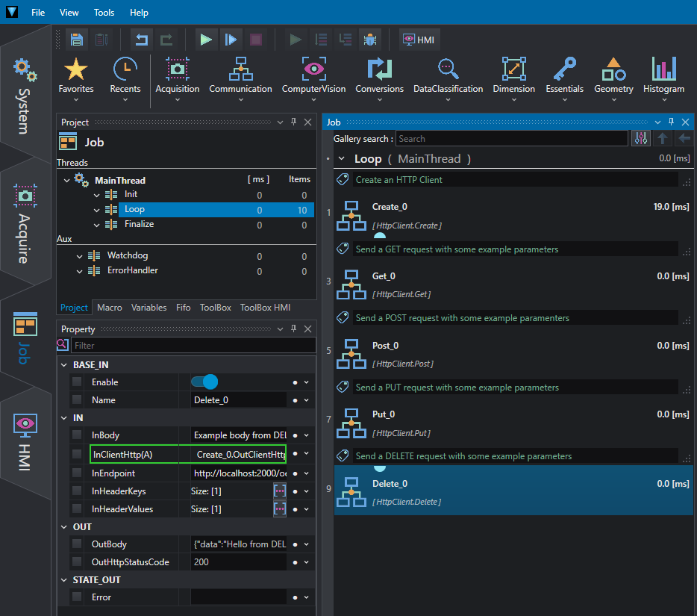This screenshot has height=616, width=697.
Task: Click the Gallery search field
Action: 512,139
